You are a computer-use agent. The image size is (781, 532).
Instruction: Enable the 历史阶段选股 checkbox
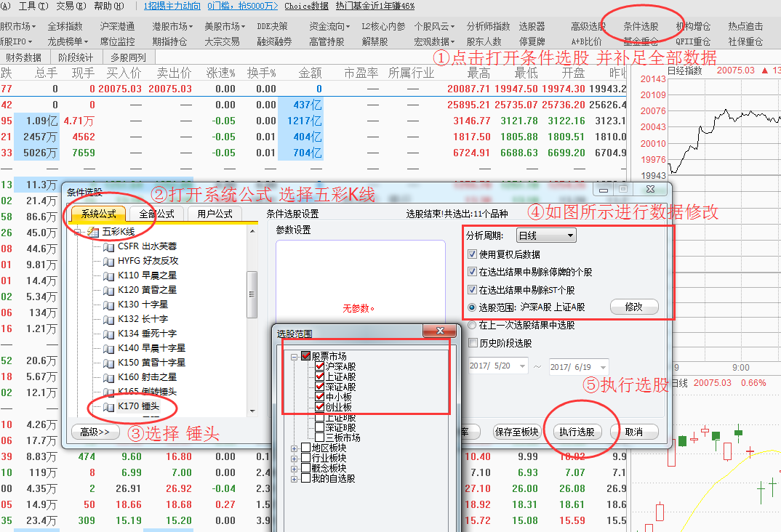click(x=473, y=343)
